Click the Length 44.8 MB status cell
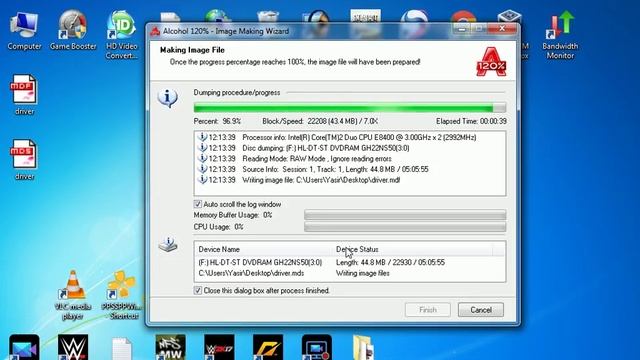 390,262
